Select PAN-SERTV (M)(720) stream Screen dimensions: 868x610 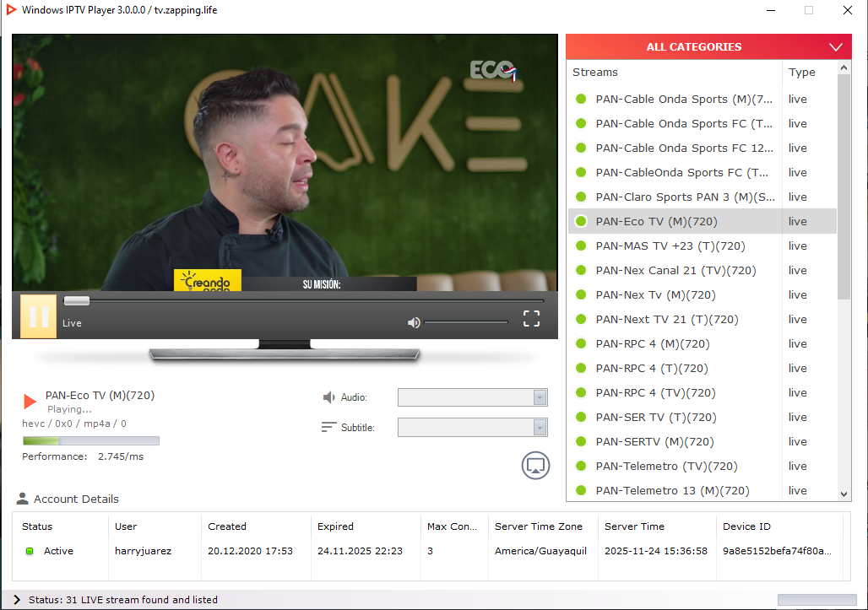(x=702, y=441)
